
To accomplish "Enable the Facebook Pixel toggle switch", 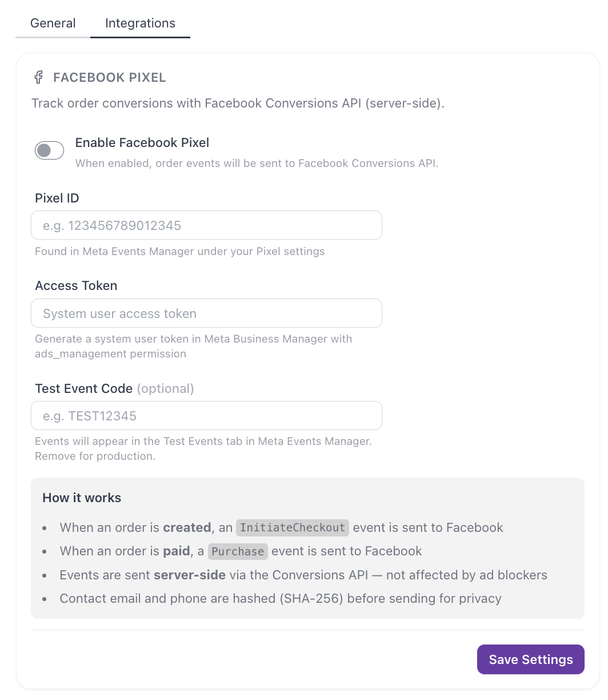I will [x=49, y=151].
